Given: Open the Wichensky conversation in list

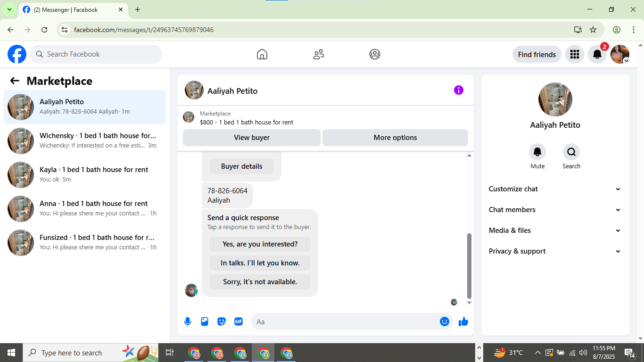Looking at the screenshot, I should (x=85, y=141).
